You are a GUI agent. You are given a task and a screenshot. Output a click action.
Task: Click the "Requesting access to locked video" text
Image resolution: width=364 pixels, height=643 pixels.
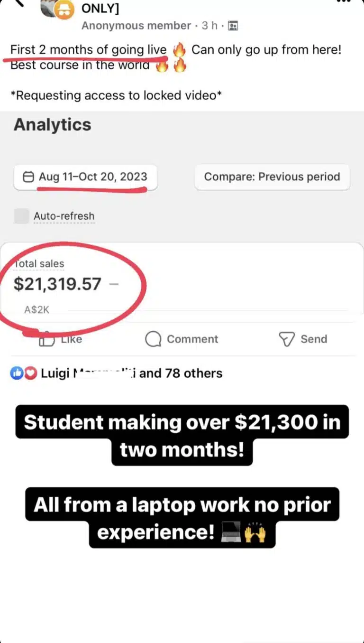tap(116, 95)
